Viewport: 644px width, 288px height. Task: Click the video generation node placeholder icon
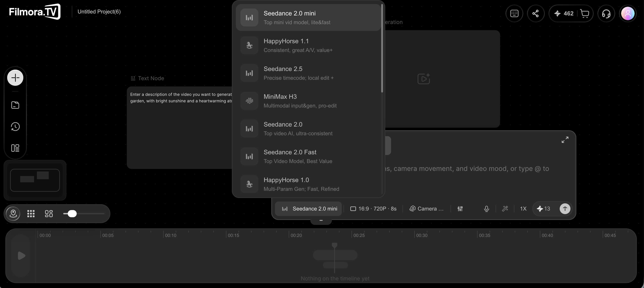424,79
